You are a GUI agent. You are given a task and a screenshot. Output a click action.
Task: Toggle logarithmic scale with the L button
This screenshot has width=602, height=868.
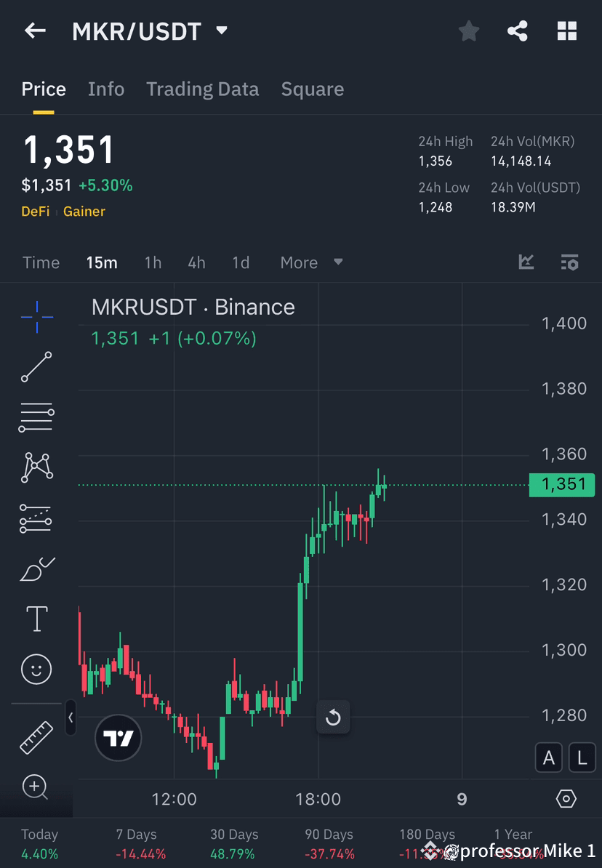coord(582,758)
